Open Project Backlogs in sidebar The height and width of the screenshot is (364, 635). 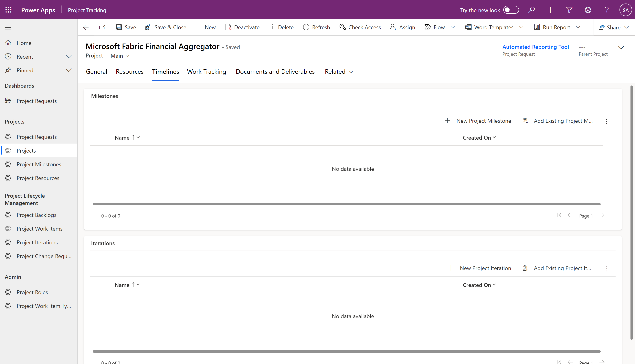(39, 215)
